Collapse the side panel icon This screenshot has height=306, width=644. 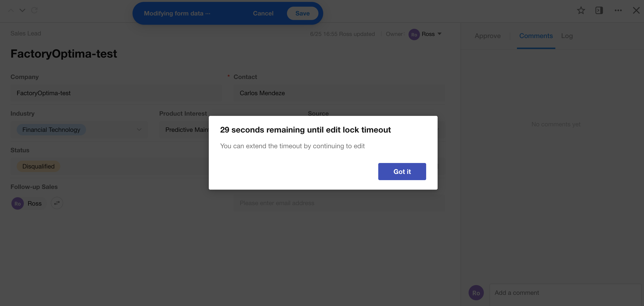pos(599,10)
